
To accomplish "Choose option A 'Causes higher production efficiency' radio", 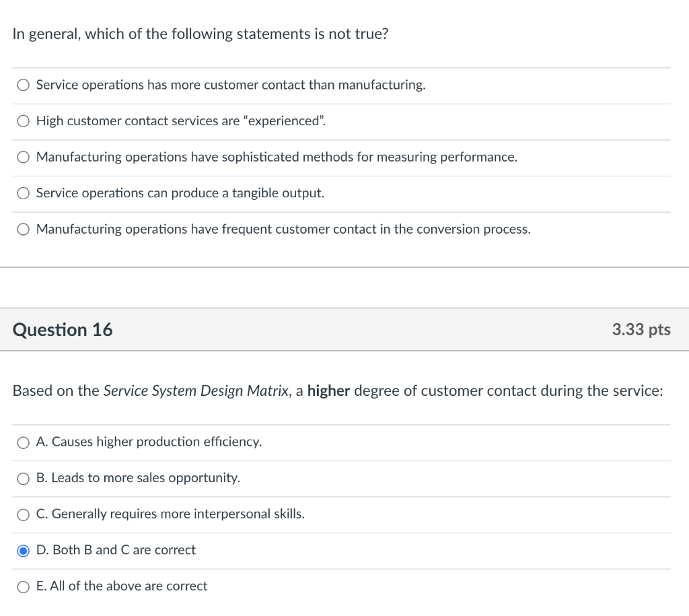I will coord(24,442).
